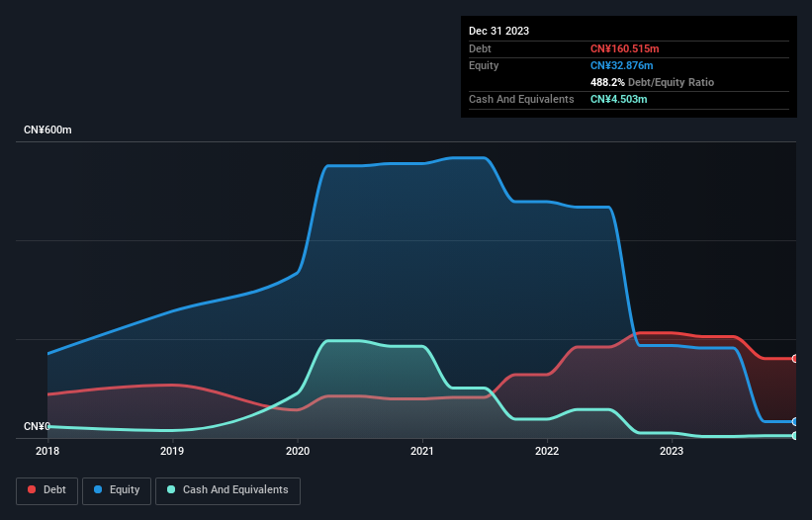Toggle the Debt series legend button

pyautogui.click(x=46, y=490)
